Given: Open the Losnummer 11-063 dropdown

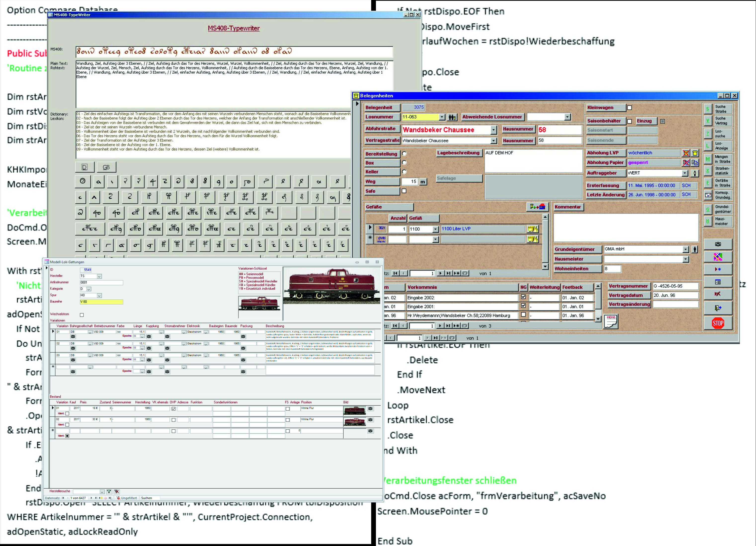Looking at the screenshot, I should [442, 117].
